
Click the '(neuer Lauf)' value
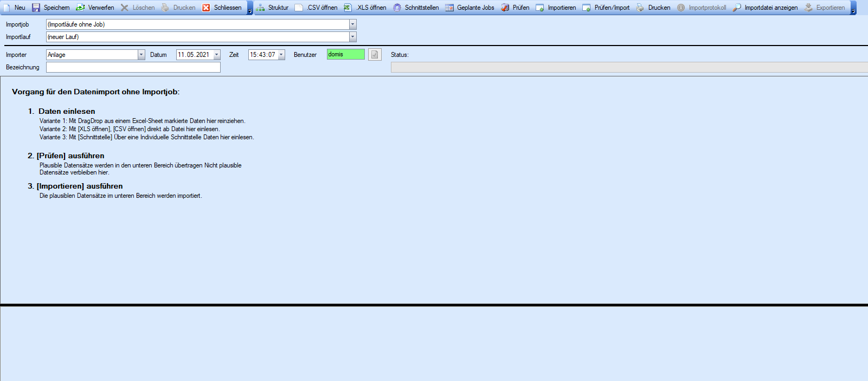point(63,37)
